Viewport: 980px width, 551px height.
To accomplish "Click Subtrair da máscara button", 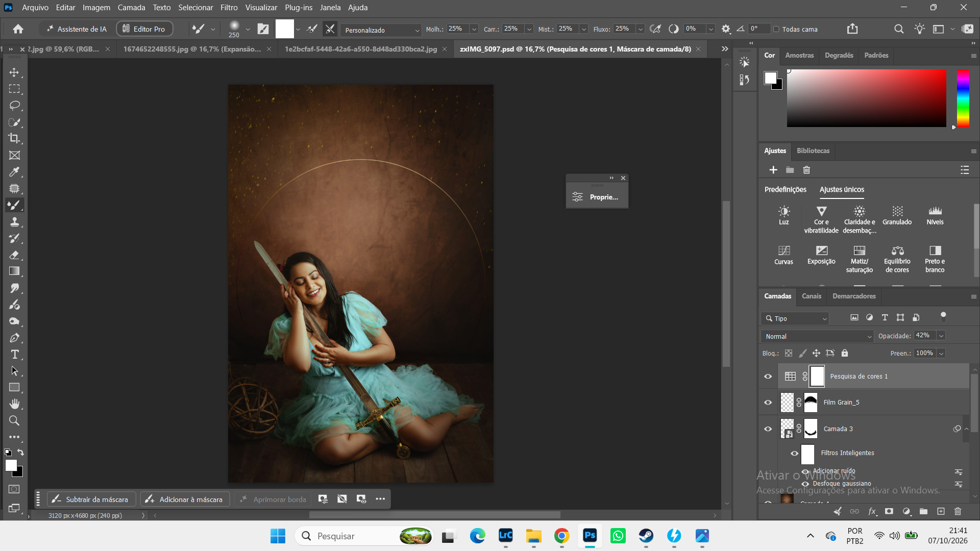I will click(91, 499).
